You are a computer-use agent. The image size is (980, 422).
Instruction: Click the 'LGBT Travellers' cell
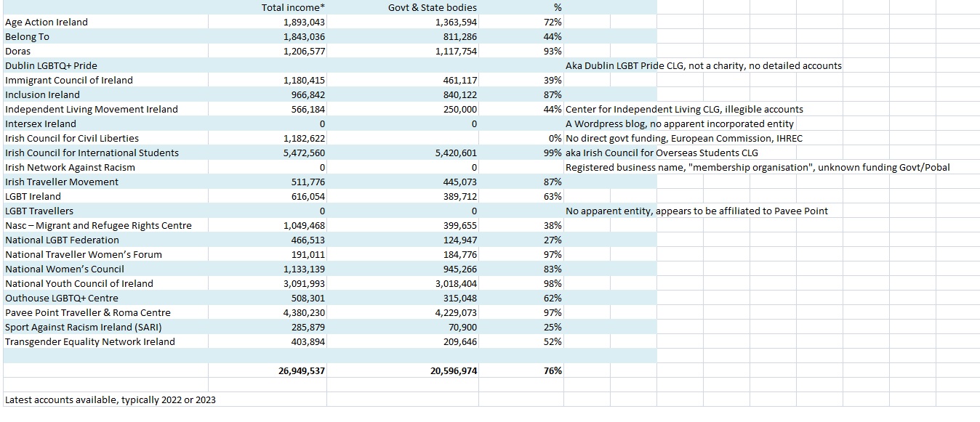[105, 211]
